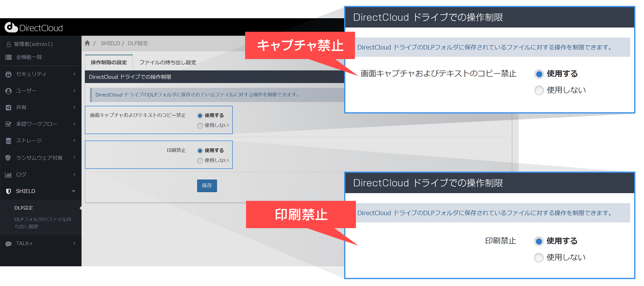Viewport: 644px width, 286px height.
Task: Expand the TALK+ menu chevron
Action: point(74,243)
